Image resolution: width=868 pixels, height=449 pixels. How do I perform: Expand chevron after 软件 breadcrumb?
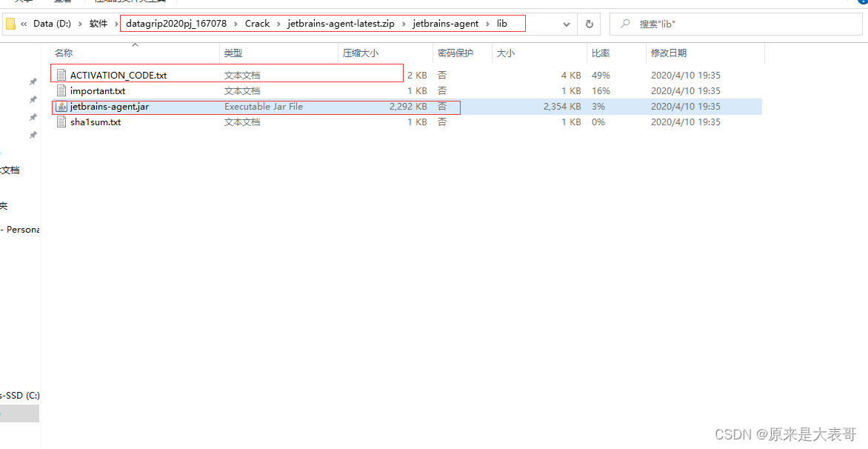pyautogui.click(x=115, y=24)
